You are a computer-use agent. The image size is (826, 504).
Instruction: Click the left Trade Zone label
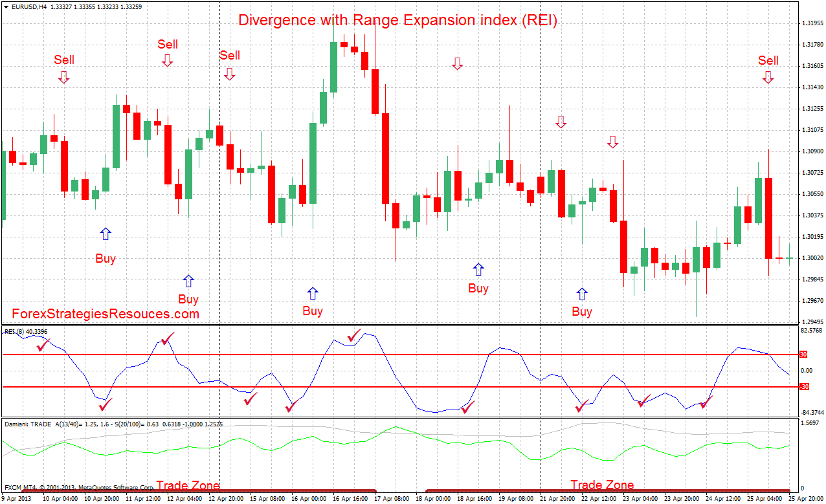(x=186, y=485)
